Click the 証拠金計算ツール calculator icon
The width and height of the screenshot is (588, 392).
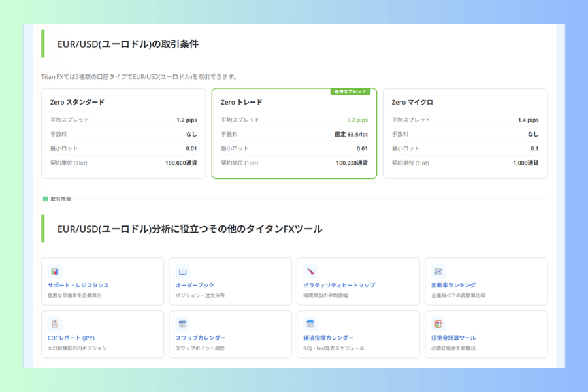click(x=438, y=324)
